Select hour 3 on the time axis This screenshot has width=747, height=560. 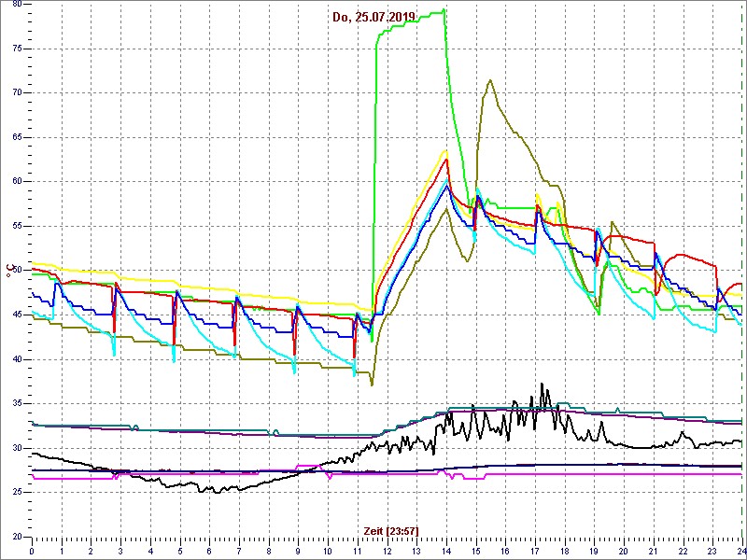pos(120,551)
